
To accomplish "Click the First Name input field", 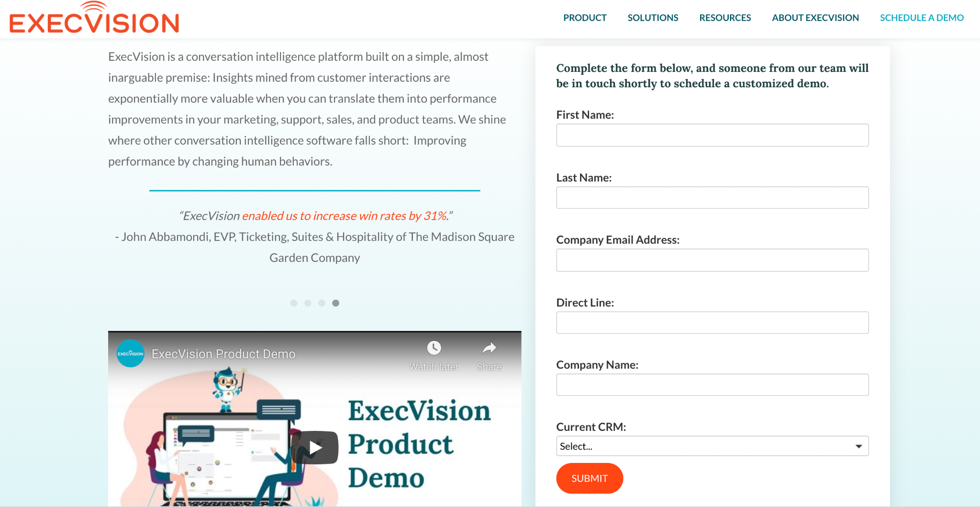I will pos(712,135).
